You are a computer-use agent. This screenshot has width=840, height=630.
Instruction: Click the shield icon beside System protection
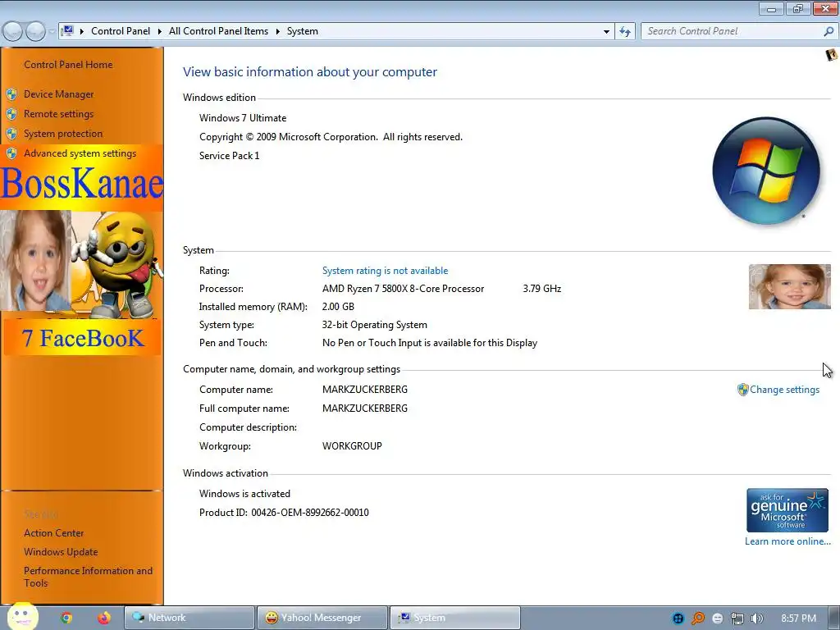(x=11, y=134)
